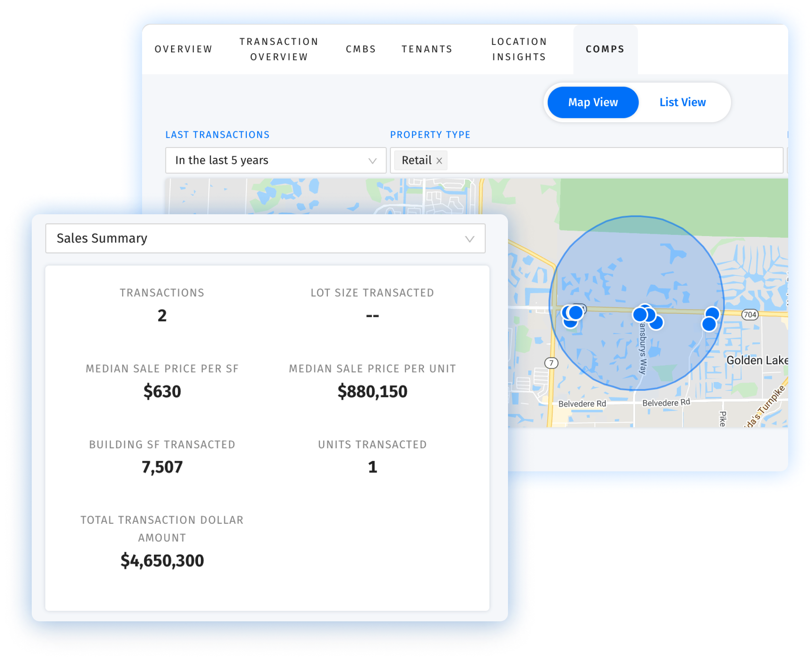The width and height of the screenshot is (812, 661).
Task: Select the rightmost blue comp marker pair
Action: pyautogui.click(x=710, y=319)
